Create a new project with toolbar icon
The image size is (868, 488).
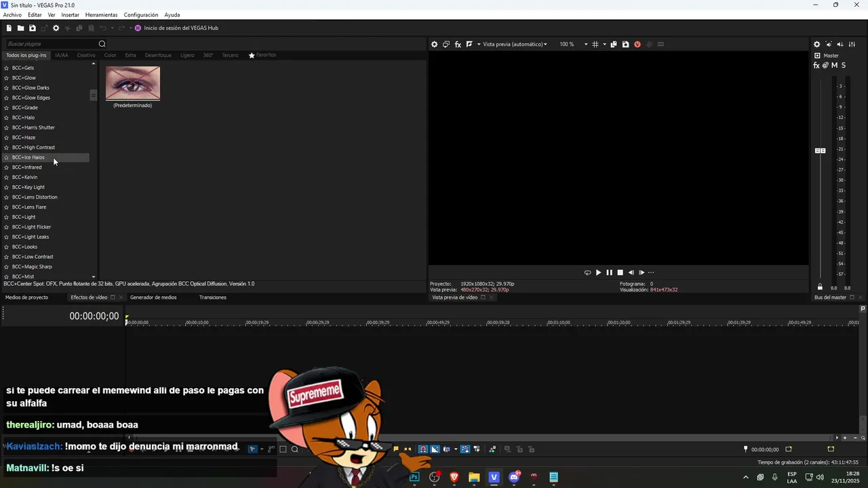[9, 28]
